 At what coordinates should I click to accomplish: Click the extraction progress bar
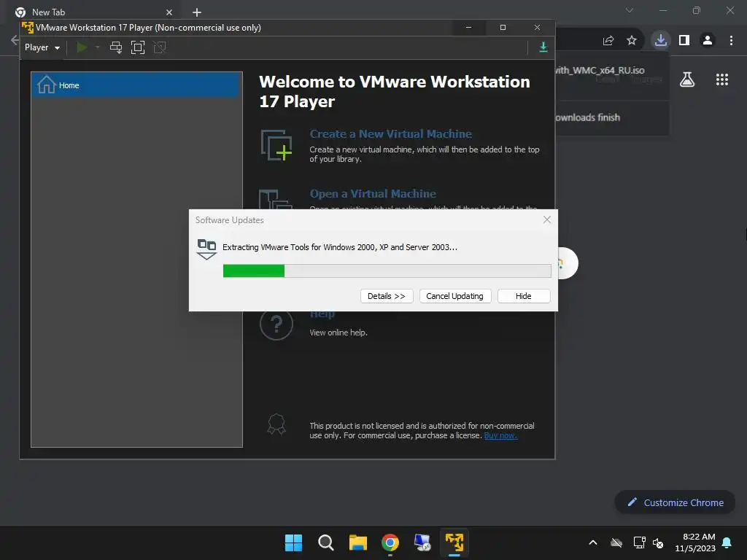click(387, 271)
